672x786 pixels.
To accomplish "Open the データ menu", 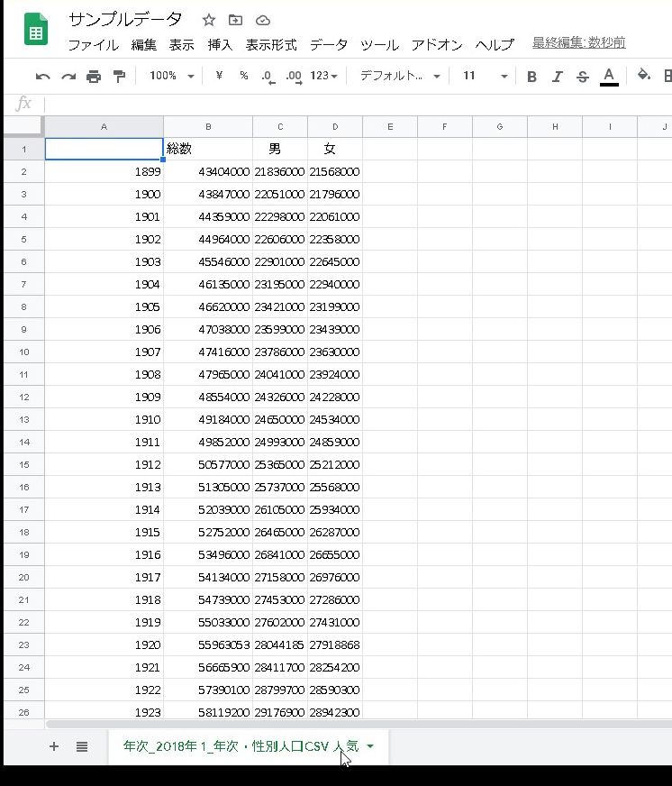I will click(x=329, y=44).
